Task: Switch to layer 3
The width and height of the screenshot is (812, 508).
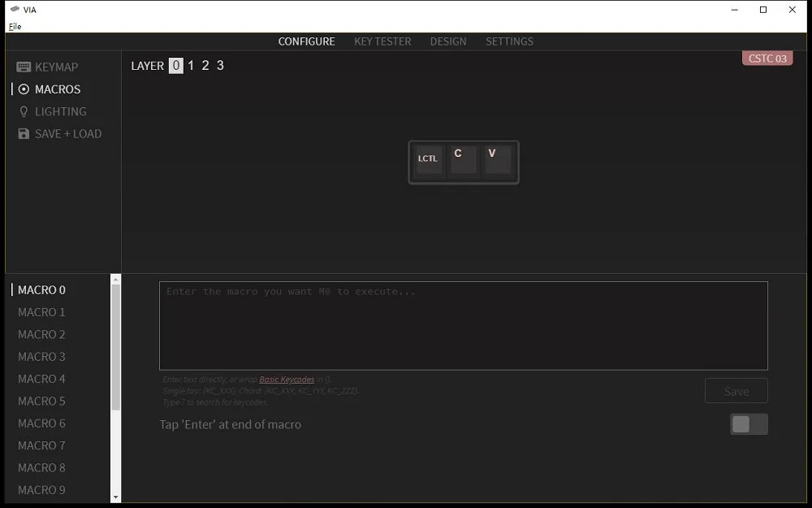Action: click(x=220, y=66)
